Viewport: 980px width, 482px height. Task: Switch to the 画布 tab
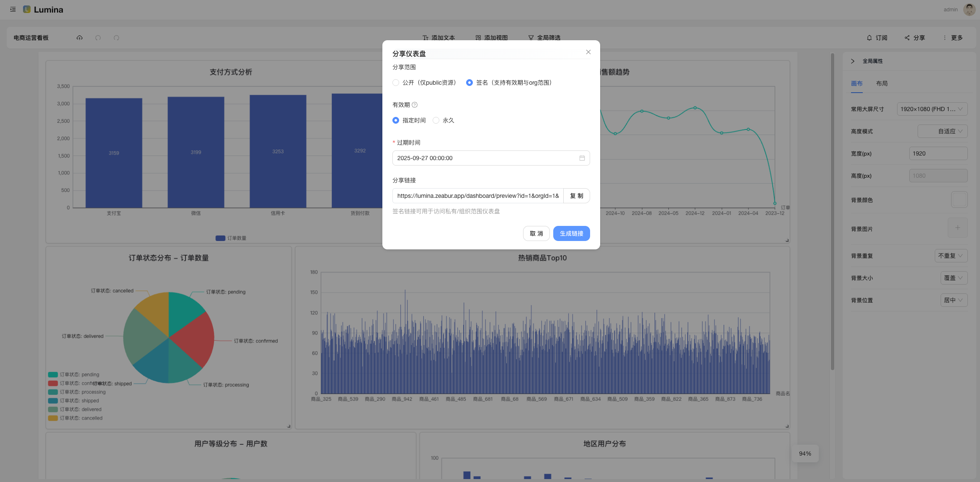(856, 83)
